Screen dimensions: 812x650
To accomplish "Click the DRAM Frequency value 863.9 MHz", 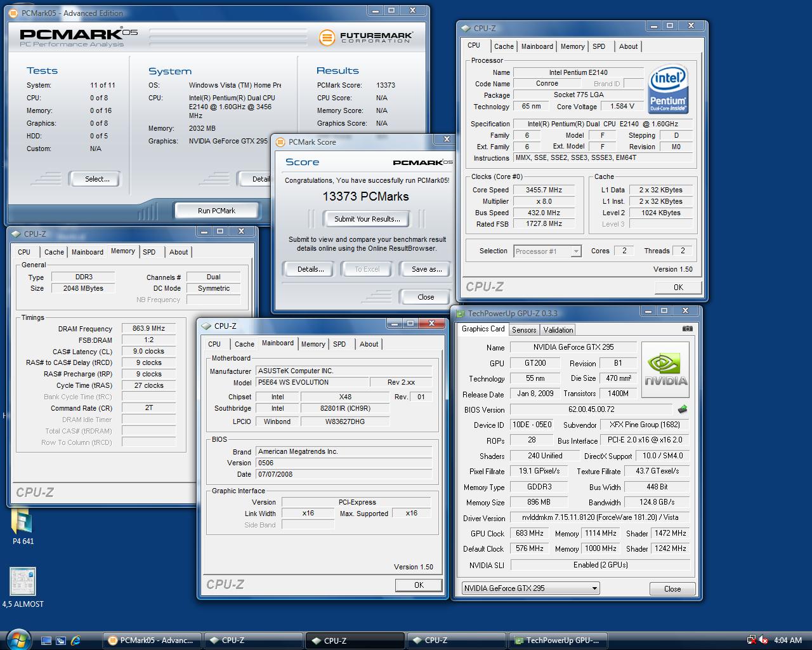I will (x=148, y=329).
